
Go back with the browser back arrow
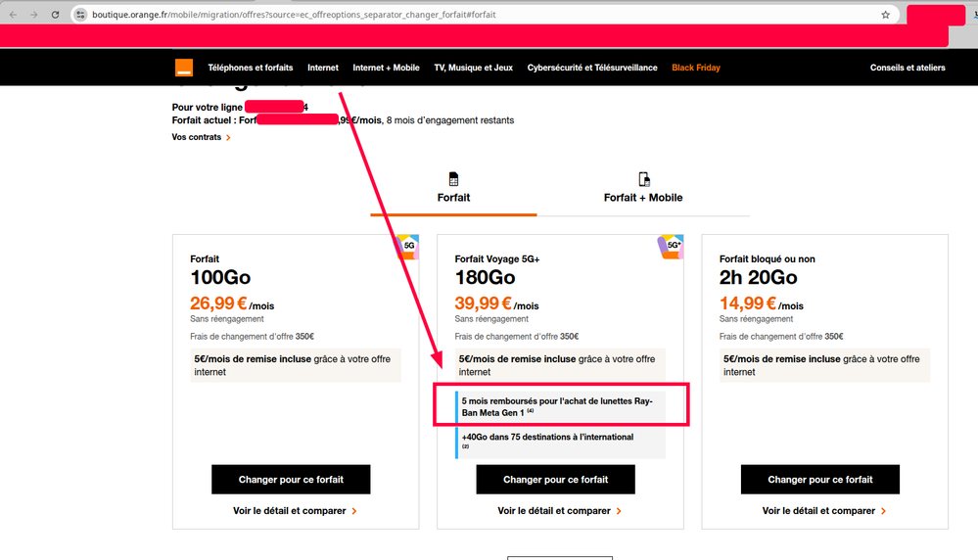pyautogui.click(x=13, y=15)
